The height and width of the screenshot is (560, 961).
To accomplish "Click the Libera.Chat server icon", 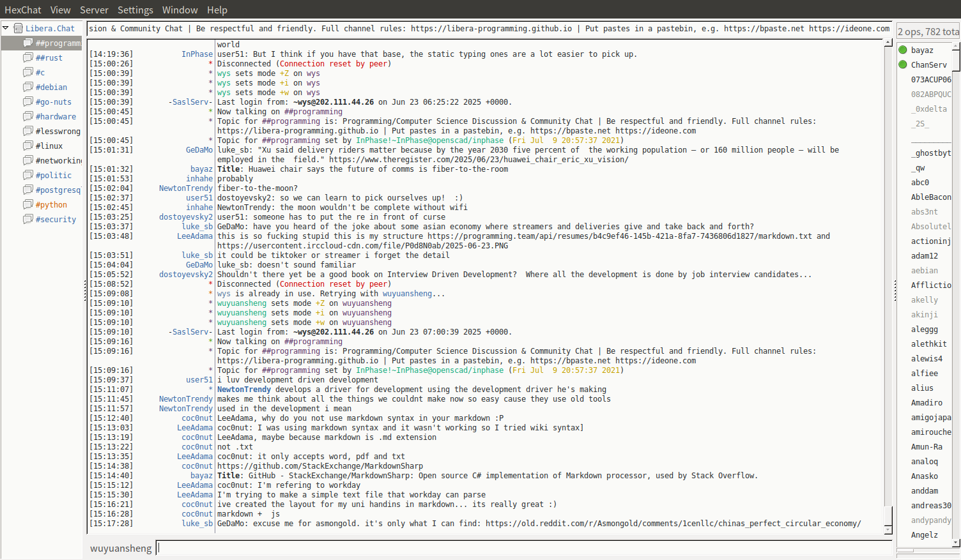I will coord(18,28).
